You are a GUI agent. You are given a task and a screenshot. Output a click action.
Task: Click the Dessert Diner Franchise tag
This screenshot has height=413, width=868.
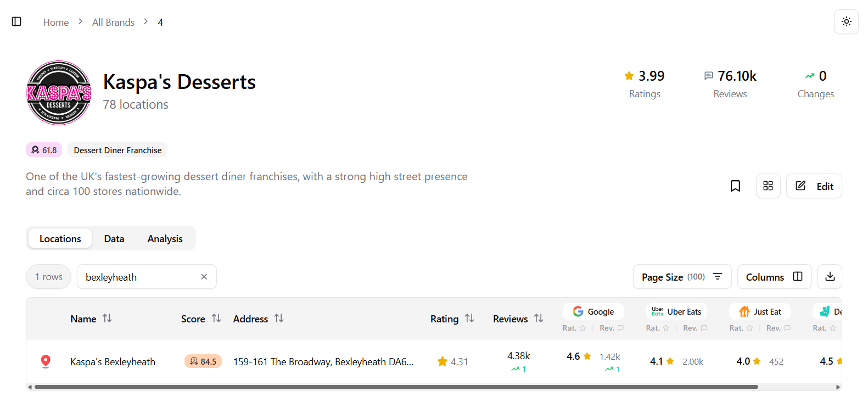pyautogui.click(x=117, y=150)
